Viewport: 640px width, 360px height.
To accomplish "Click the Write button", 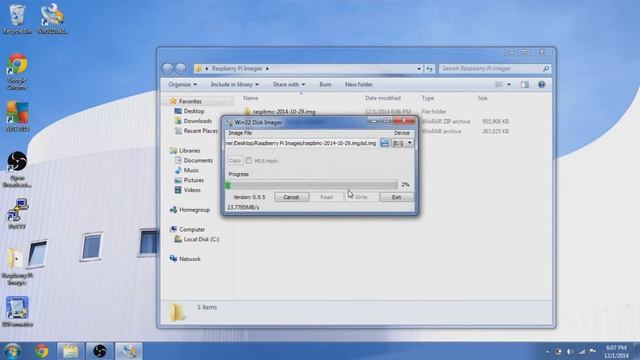I will click(361, 197).
